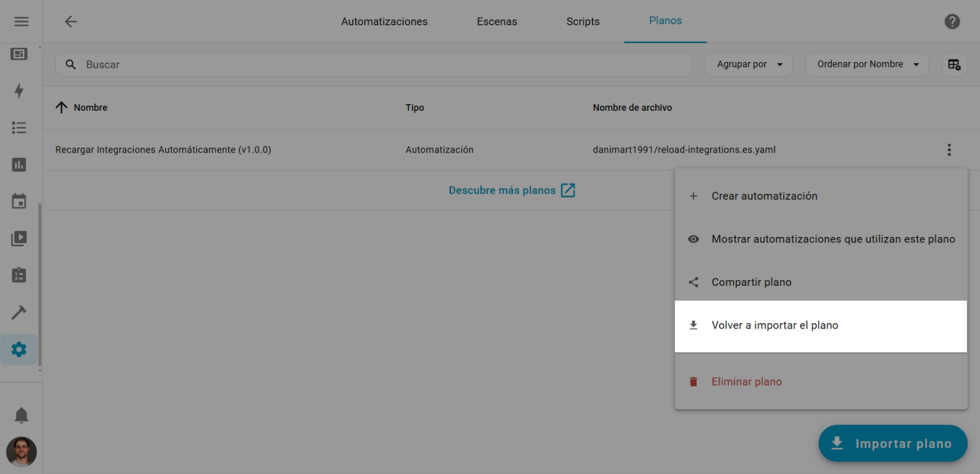Image resolution: width=980 pixels, height=474 pixels.
Task: Open table column settings icon
Action: tap(954, 65)
